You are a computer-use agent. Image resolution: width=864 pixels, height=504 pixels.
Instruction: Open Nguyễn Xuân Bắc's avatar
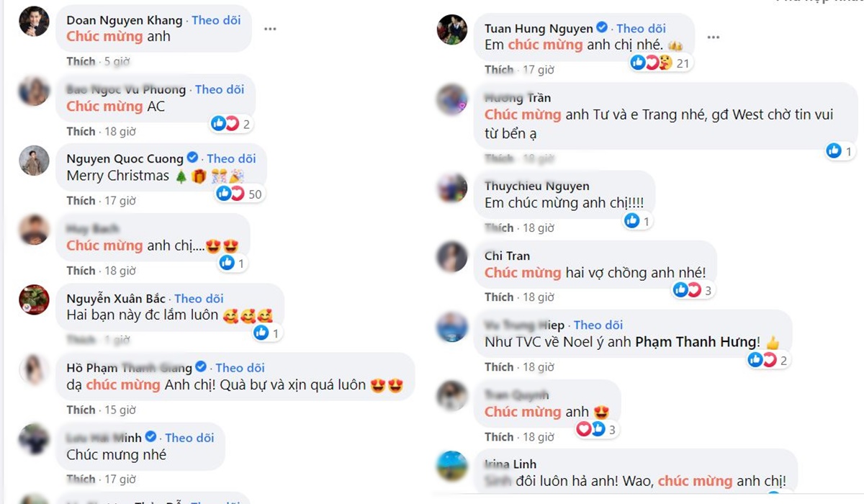pos(34,300)
